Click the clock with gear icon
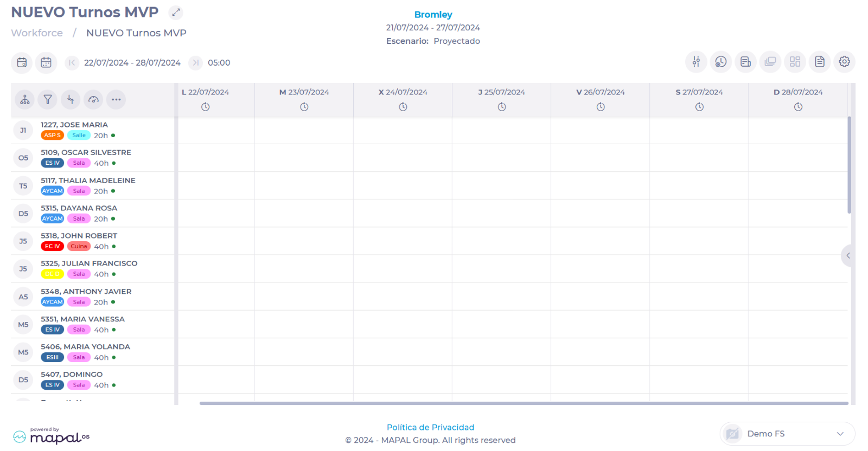Screen dimensions: 868x451 [720, 62]
